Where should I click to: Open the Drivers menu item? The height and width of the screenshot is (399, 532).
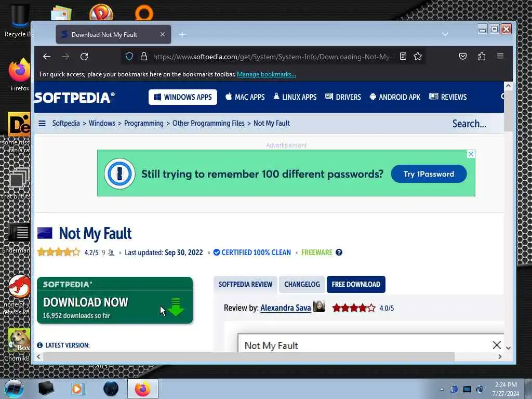(343, 97)
